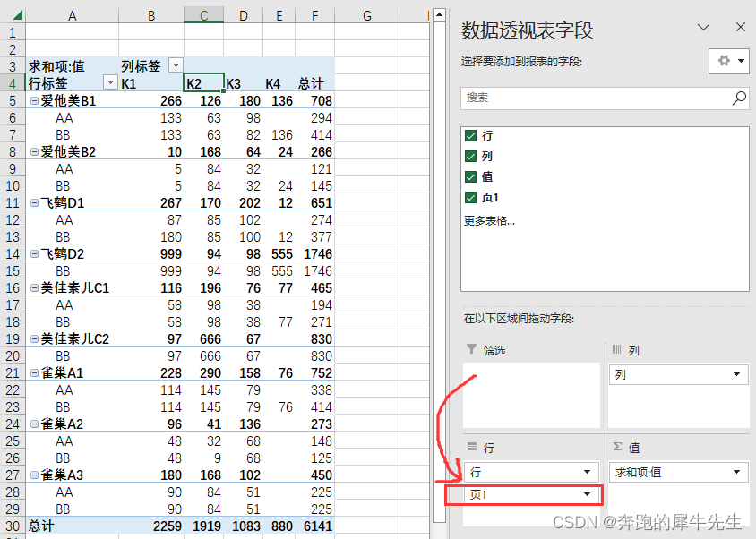
Task: Select the K4 column label cell
Action: [x=279, y=83]
